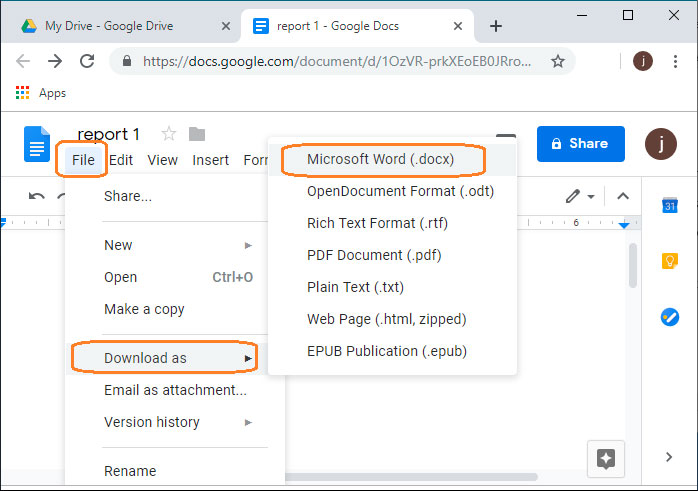698x491 pixels.
Task: Open the Insert menu
Action: (x=210, y=160)
